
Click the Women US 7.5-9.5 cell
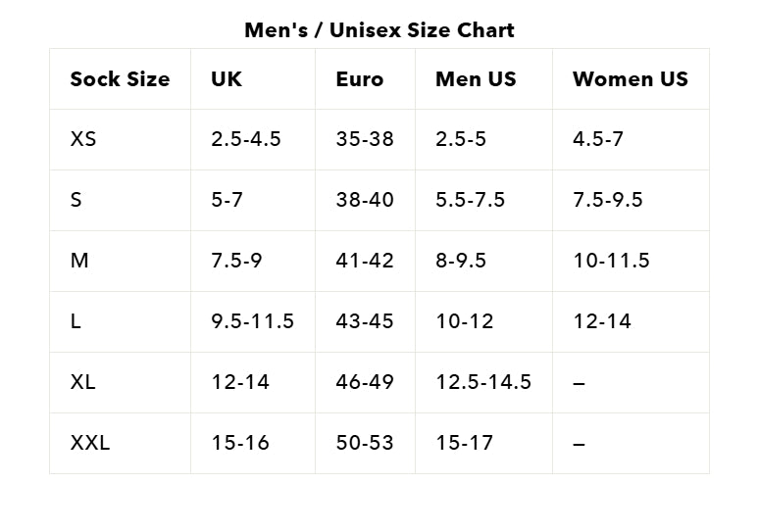click(x=608, y=200)
